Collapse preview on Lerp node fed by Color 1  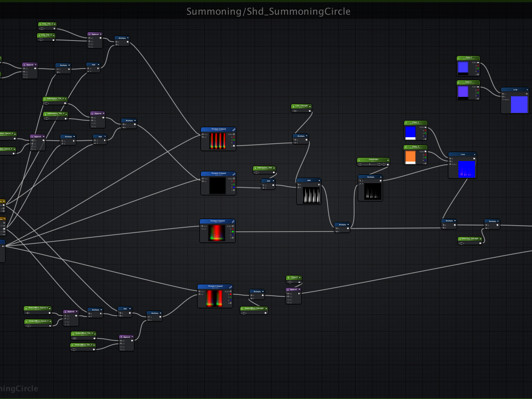point(527,90)
